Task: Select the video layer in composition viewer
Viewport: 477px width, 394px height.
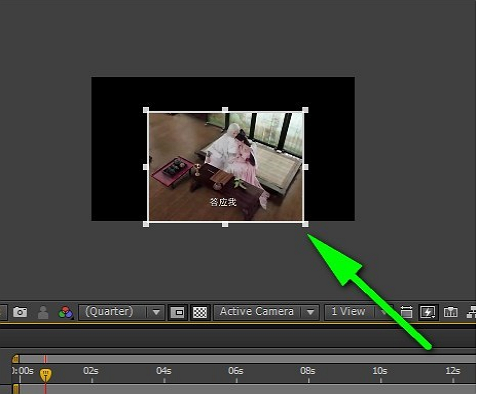Action: tap(226, 167)
